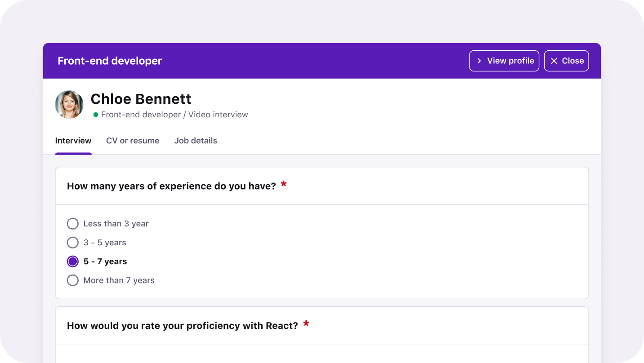Click the 'Front-end developer / Video interview' subtitle
This screenshot has width=644, height=363.
pyautogui.click(x=174, y=115)
